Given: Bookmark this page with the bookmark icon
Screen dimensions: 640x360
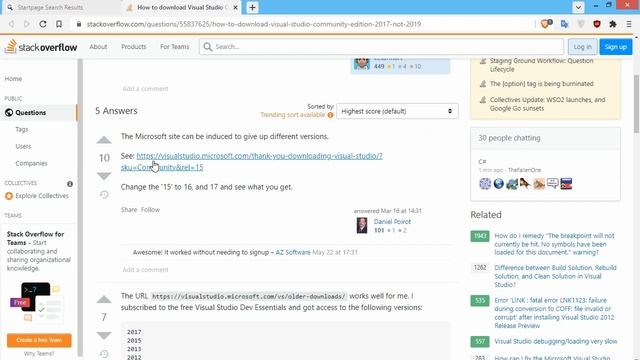Looking at the screenshot, I should pos(59,24).
